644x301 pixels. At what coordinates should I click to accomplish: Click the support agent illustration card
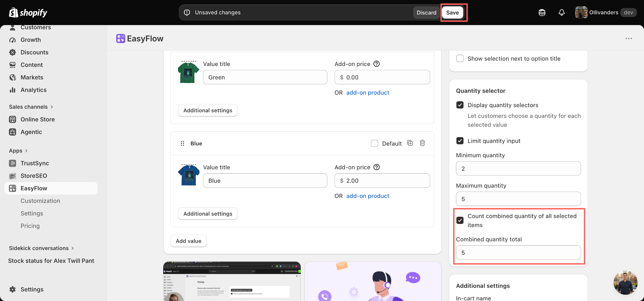(373, 281)
